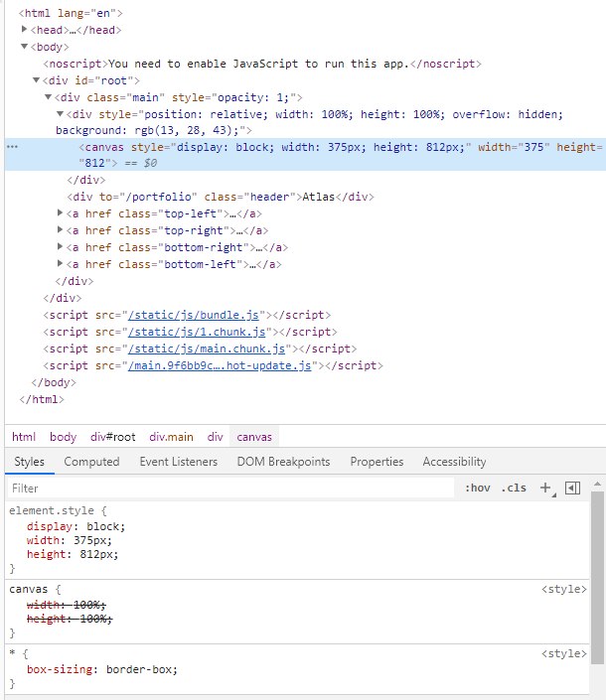Open the Event Listeners tab
The width and height of the screenshot is (606, 700).
[x=179, y=462]
